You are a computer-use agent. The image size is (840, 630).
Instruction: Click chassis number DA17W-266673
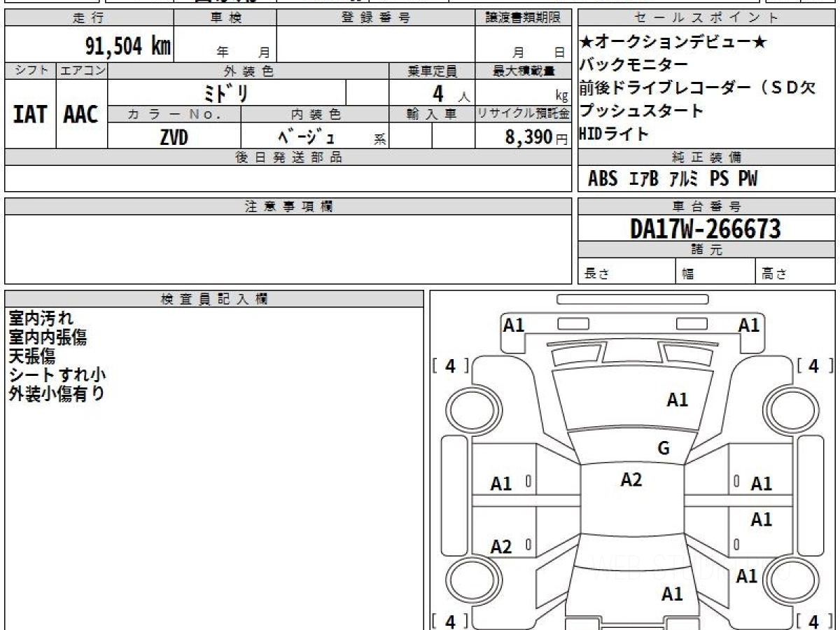tap(706, 228)
